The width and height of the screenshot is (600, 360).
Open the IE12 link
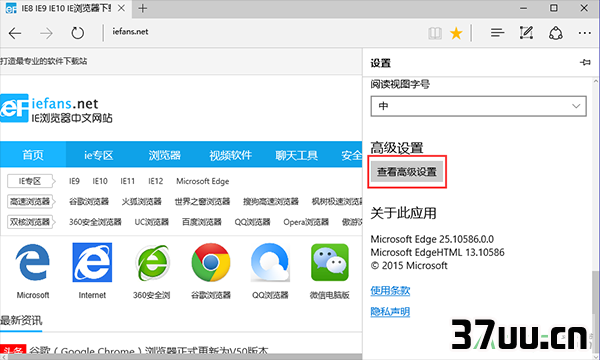156,181
